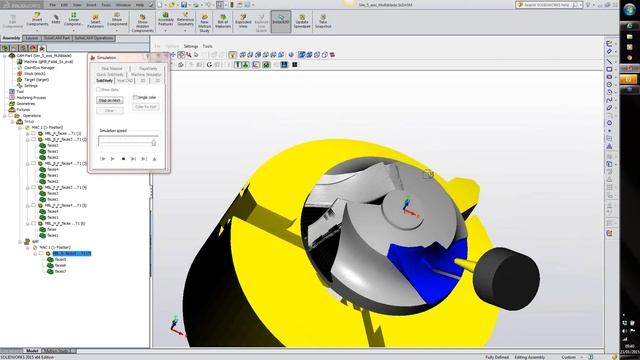Select the Machining Process tree item
The height and width of the screenshot is (360, 640).
(31, 98)
